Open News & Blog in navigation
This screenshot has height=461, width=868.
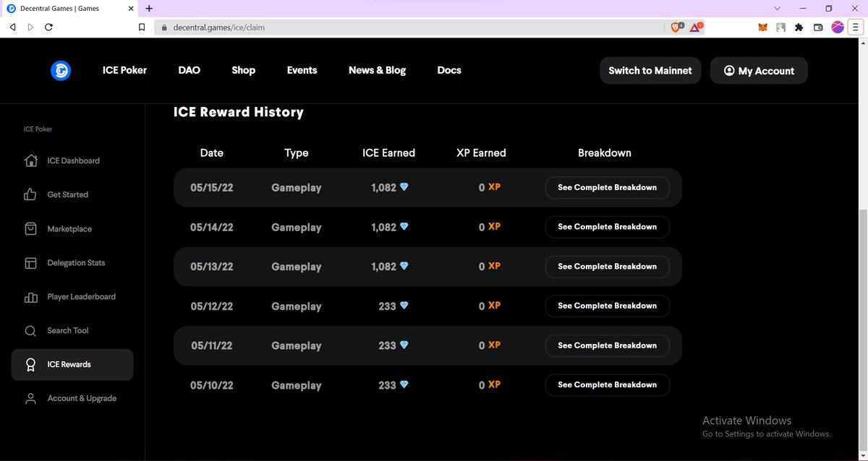coord(377,70)
